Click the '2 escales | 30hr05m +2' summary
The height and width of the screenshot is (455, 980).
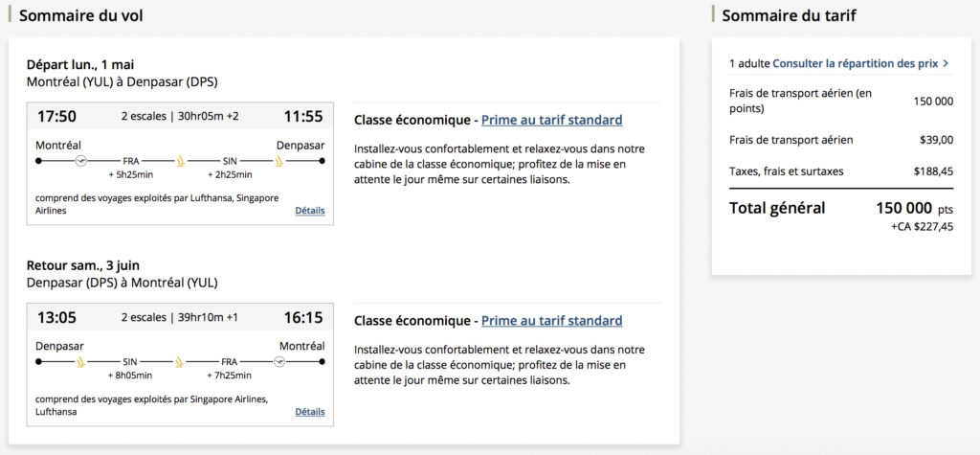coord(180,117)
